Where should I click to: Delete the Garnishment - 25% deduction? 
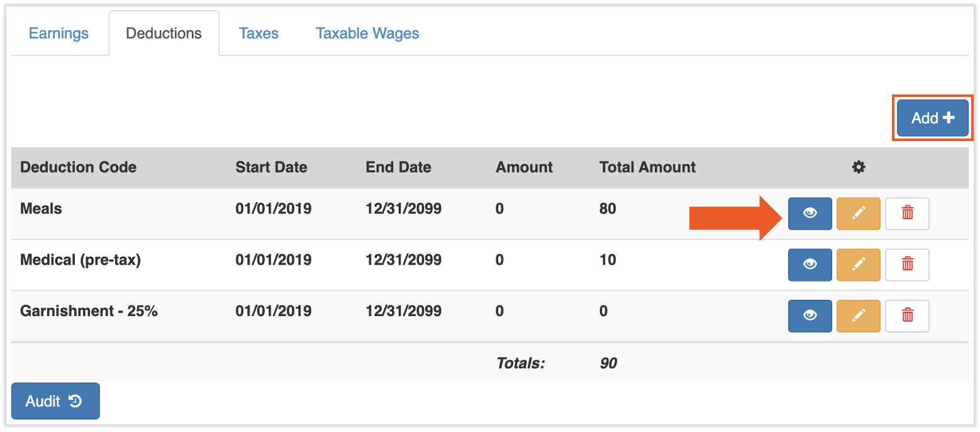pyautogui.click(x=907, y=315)
